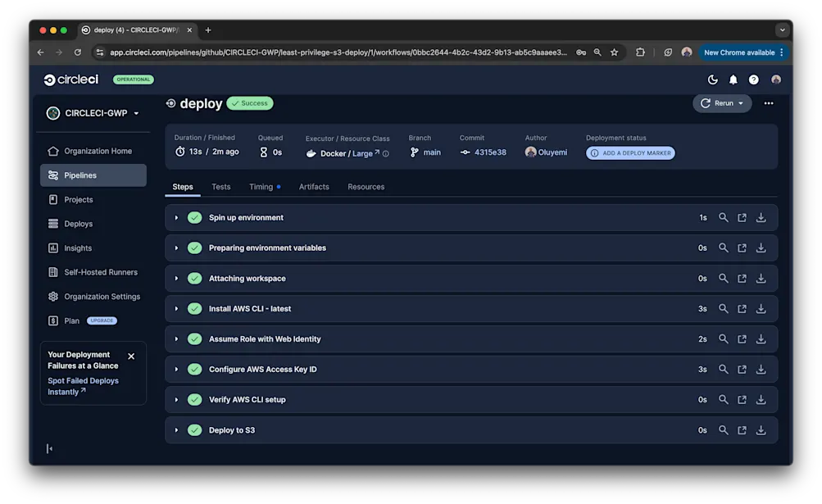The image size is (822, 504).
Task: Click the UPGRADE badge
Action: click(102, 320)
